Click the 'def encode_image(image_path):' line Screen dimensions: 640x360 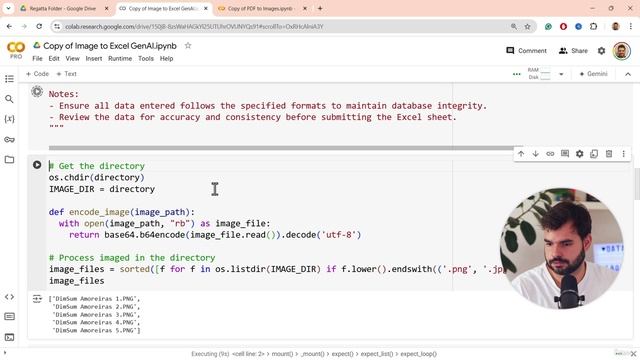(122, 212)
